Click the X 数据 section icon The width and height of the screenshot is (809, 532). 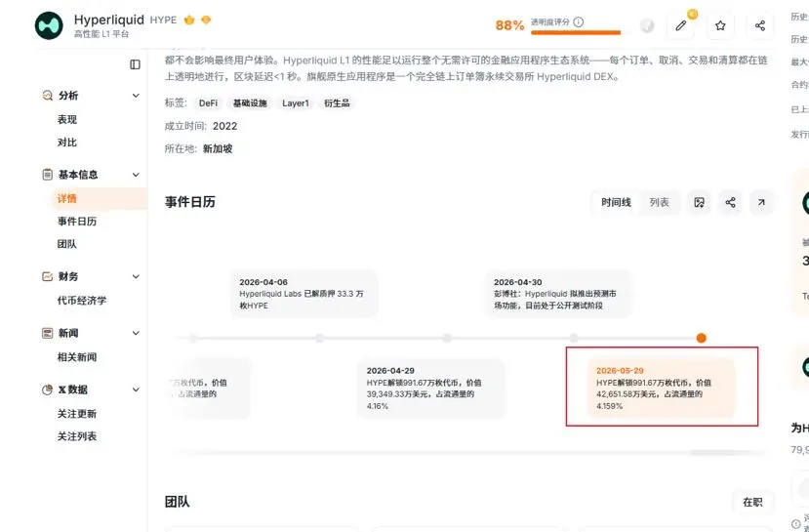click(x=48, y=389)
